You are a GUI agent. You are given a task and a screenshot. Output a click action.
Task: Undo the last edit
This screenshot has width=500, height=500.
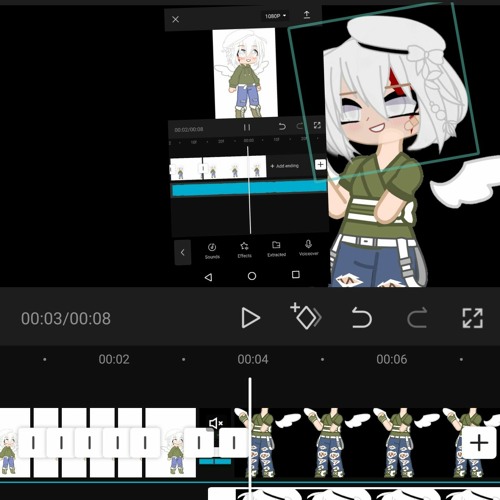[362, 318]
